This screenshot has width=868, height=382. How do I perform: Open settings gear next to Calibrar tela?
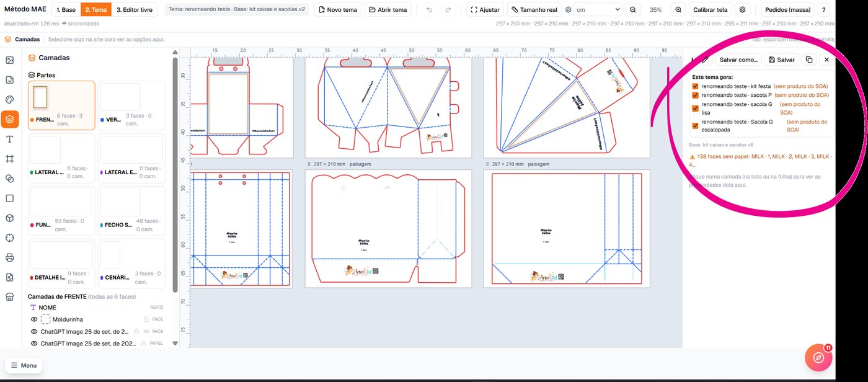coord(743,10)
